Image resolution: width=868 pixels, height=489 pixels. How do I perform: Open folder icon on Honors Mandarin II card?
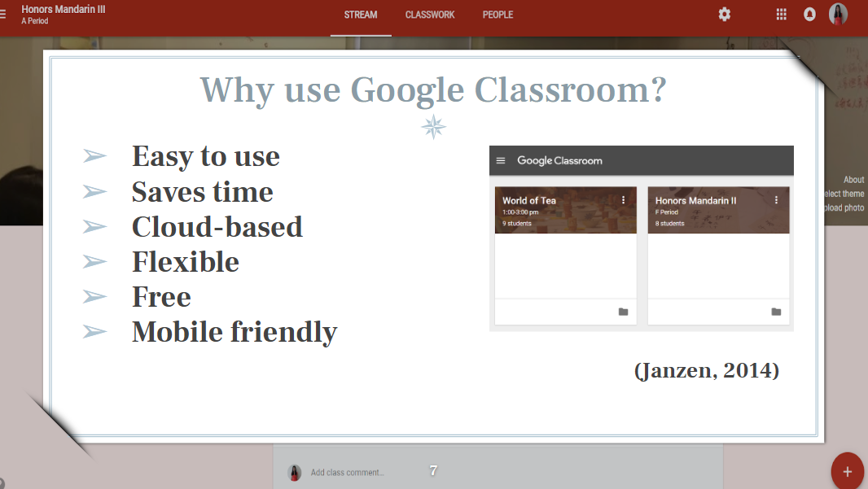(x=776, y=312)
